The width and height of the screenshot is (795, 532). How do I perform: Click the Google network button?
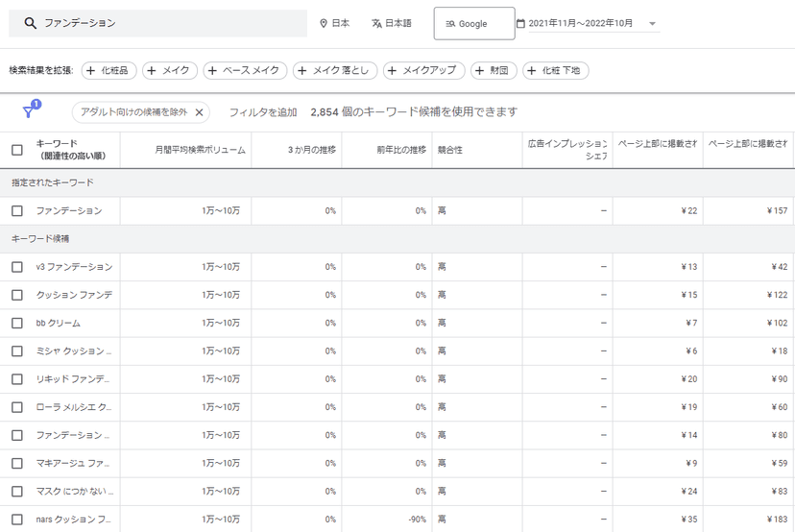click(x=474, y=23)
